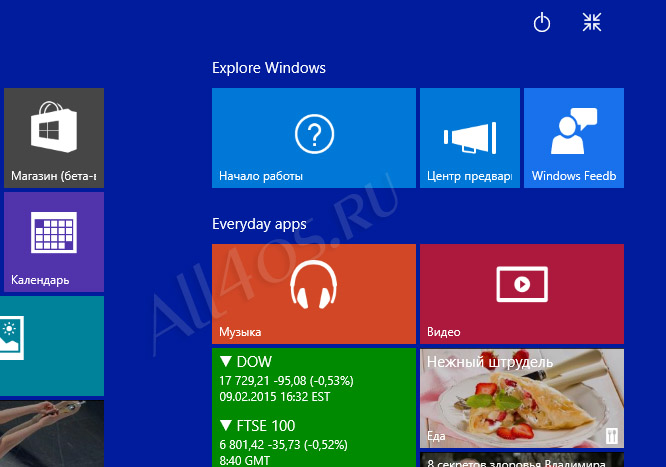Click the 09.02.2015 16:32 EST timestamp
The image size is (666, 467).
coord(274,397)
